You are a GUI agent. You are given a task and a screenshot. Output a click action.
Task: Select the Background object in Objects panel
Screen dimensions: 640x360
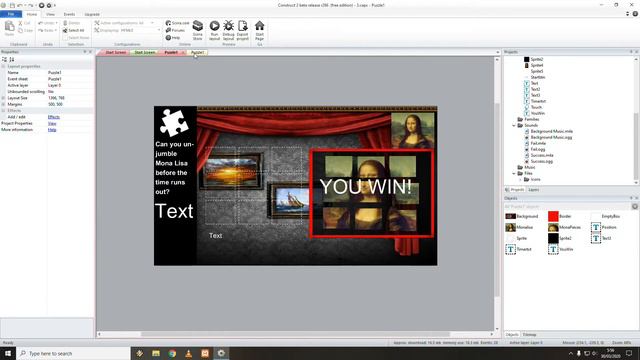pyautogui.click(x=522, y=216)
